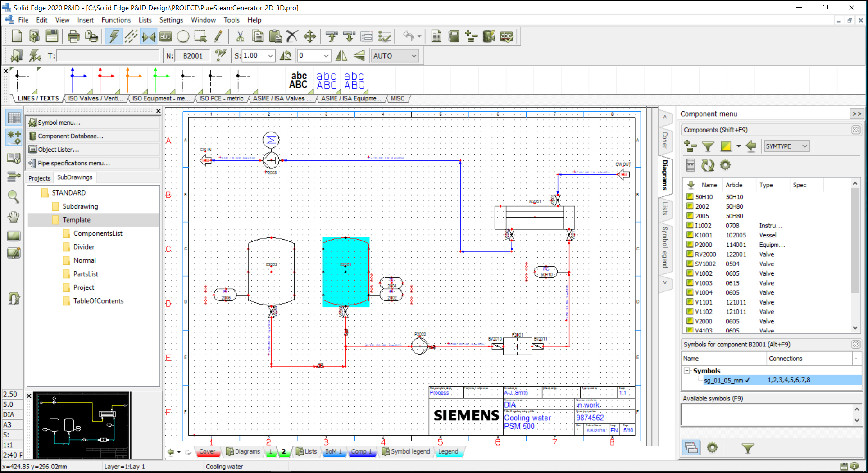Open the SYMTYPE dropdown
This screenshot has width=868, height=473.
coord(786,146)
